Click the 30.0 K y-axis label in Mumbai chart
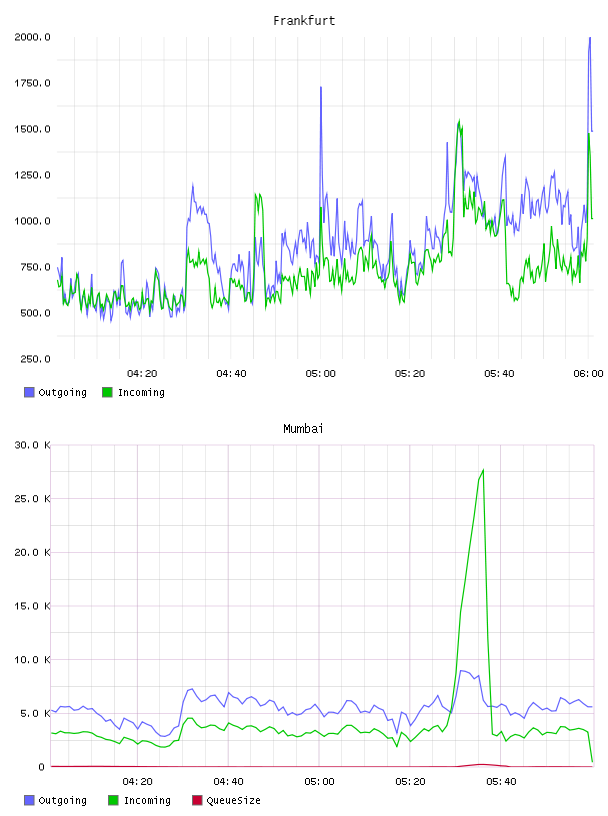608x816 pixels. 32,445
